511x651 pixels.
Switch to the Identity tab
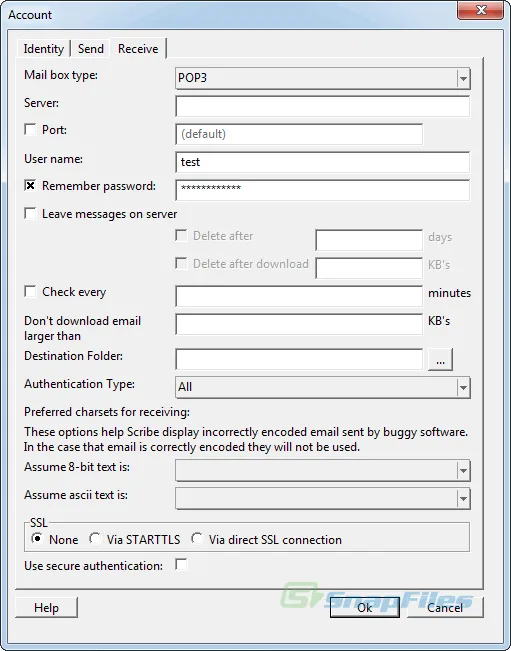tap(43, 49)
